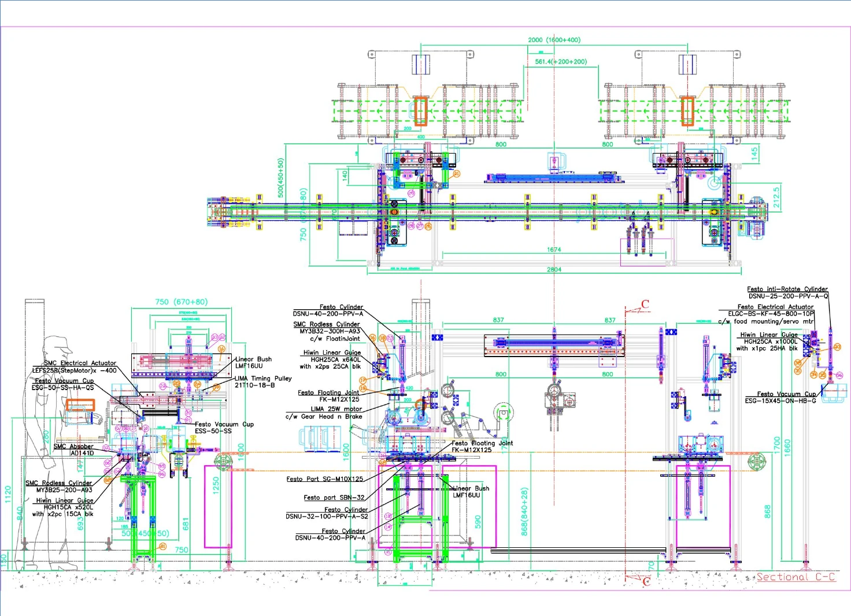Viewport: 851px width, 616px height.
Task: Click the 'Sectional C-C' title text
Action: pyautogui.click(x=795, y=577)
